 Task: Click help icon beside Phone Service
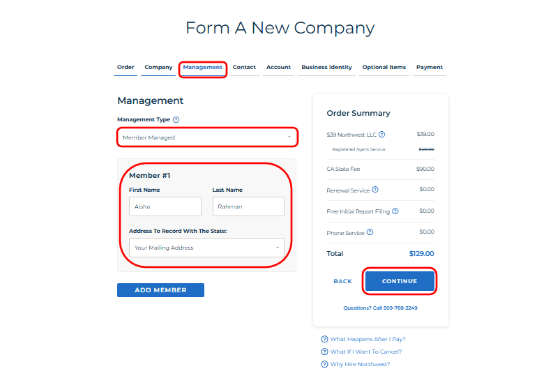click(370, 232)
